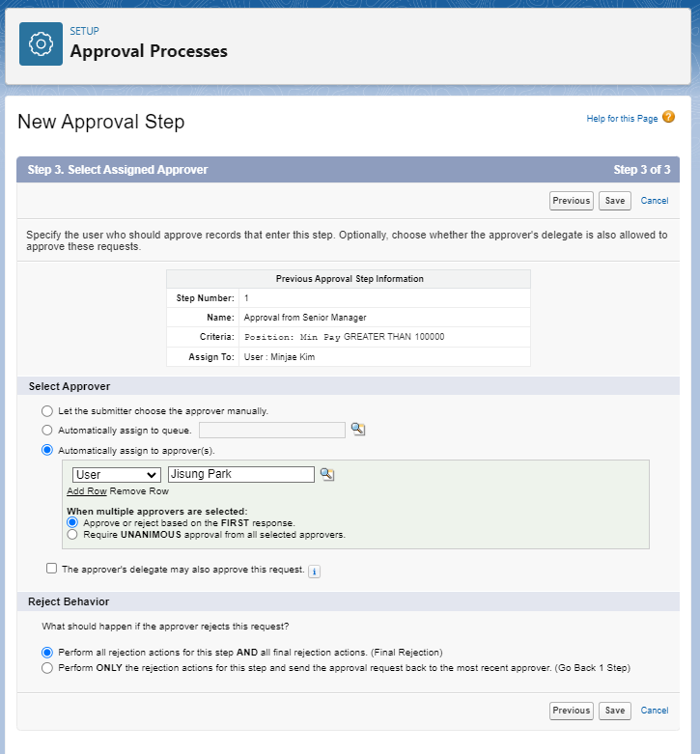Choose the Go Back 1 Step option
Viewport: 700px width, 754px height.
47,667
